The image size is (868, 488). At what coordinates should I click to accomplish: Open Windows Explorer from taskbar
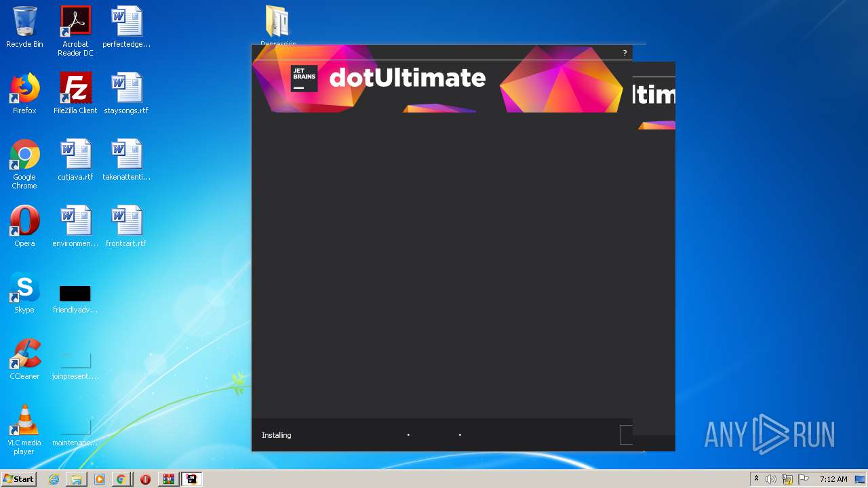point(77,479)
